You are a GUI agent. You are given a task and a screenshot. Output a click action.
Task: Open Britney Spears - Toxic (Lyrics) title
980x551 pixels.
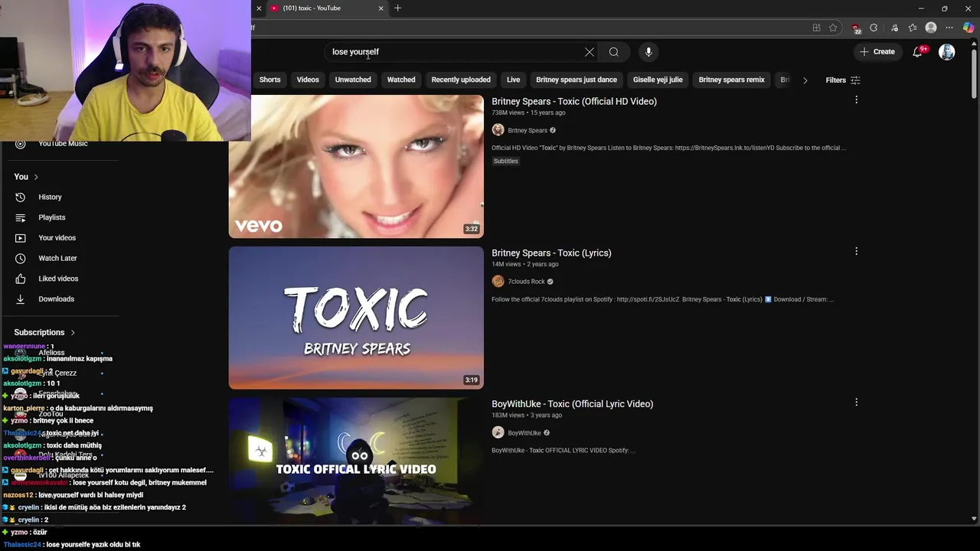[551, 253]
